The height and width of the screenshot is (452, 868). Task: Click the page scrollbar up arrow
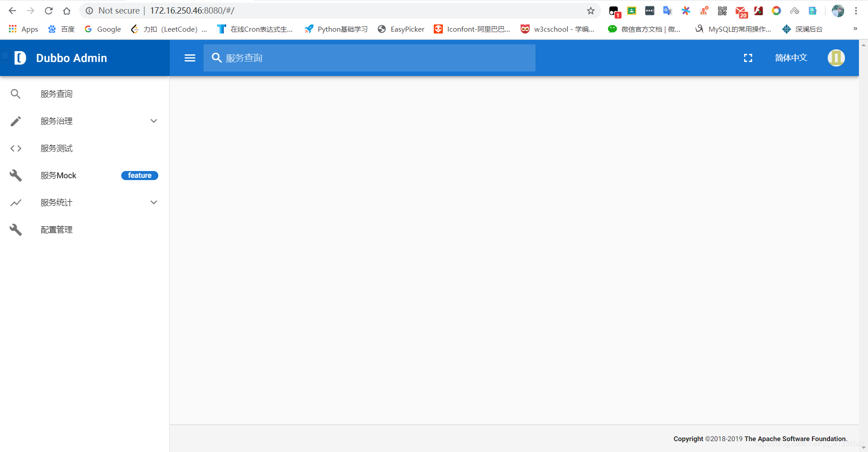[863, 45]
